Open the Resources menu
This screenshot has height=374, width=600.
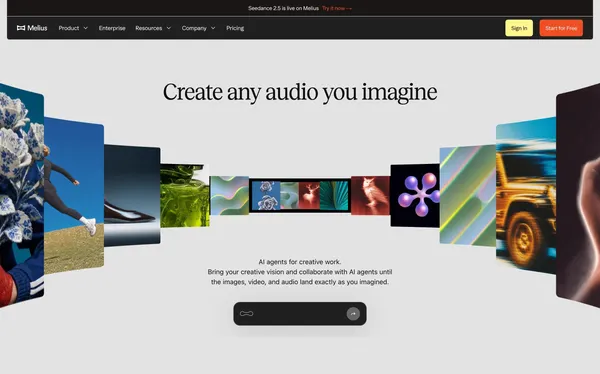click(x=153, y=28)
